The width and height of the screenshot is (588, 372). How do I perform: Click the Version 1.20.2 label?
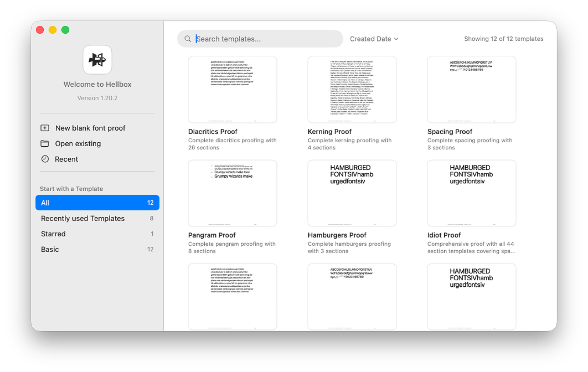tap(97, 98)
